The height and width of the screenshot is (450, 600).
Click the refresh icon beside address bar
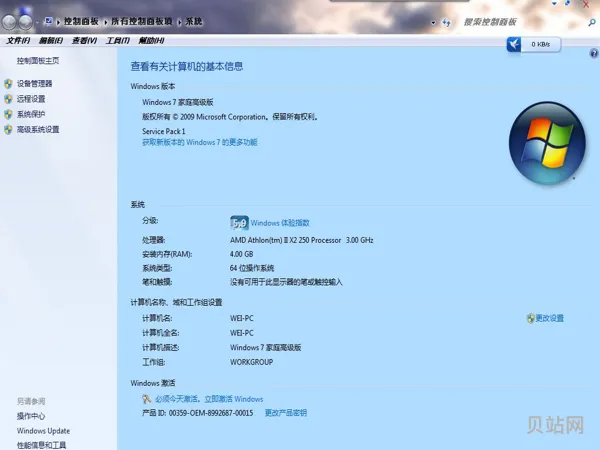446,23
